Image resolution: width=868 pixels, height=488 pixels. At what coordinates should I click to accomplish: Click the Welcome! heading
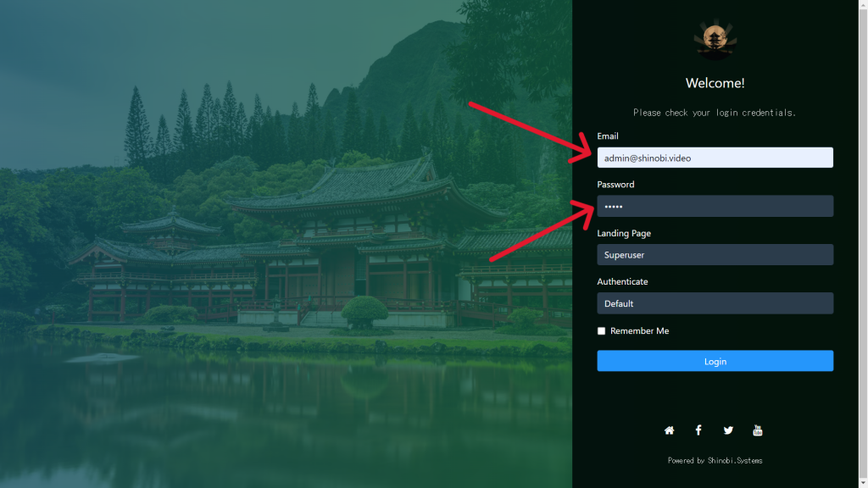715,83
